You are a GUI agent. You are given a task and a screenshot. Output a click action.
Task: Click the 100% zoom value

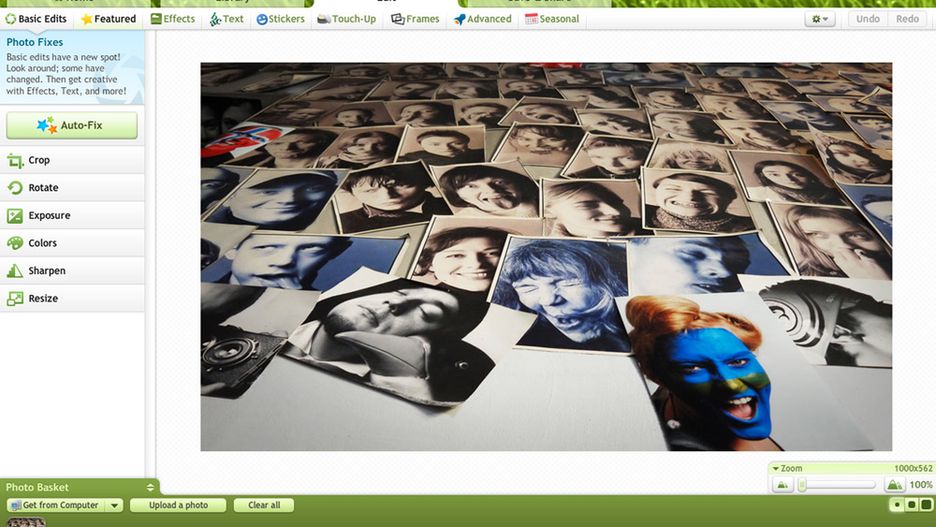pos(920,485)
